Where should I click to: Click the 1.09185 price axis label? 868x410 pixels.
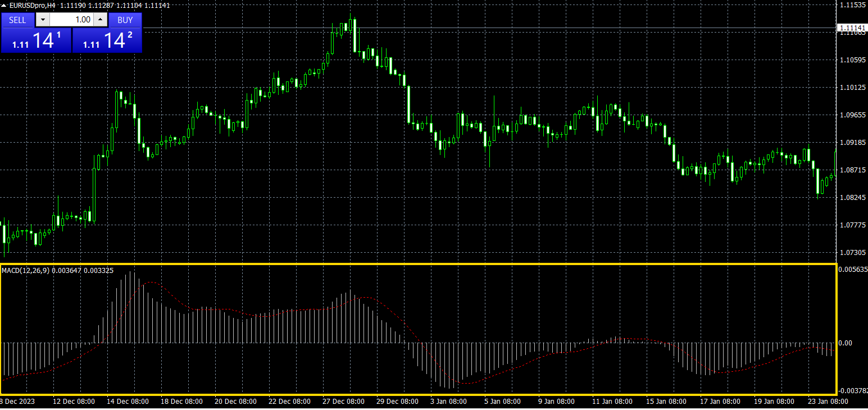pos(852,142)
